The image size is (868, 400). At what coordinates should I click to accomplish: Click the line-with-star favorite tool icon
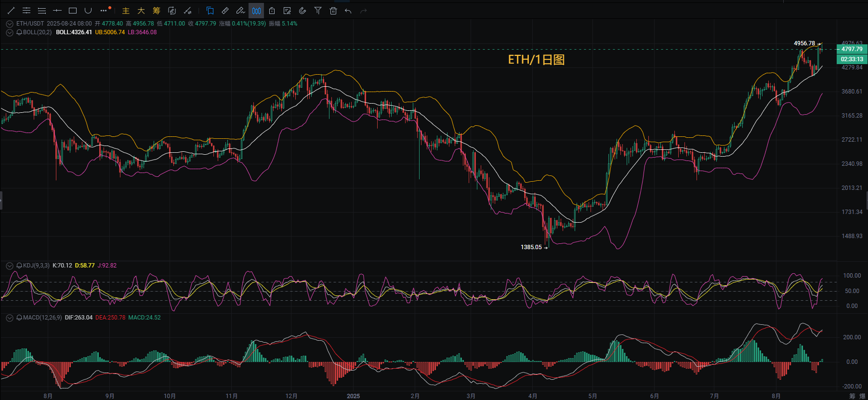coord(187,11)
